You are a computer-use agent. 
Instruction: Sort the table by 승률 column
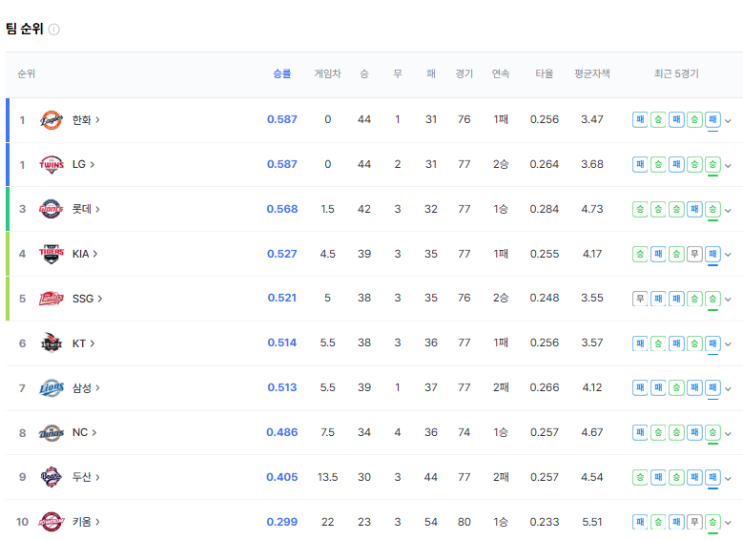coord(282,74)
